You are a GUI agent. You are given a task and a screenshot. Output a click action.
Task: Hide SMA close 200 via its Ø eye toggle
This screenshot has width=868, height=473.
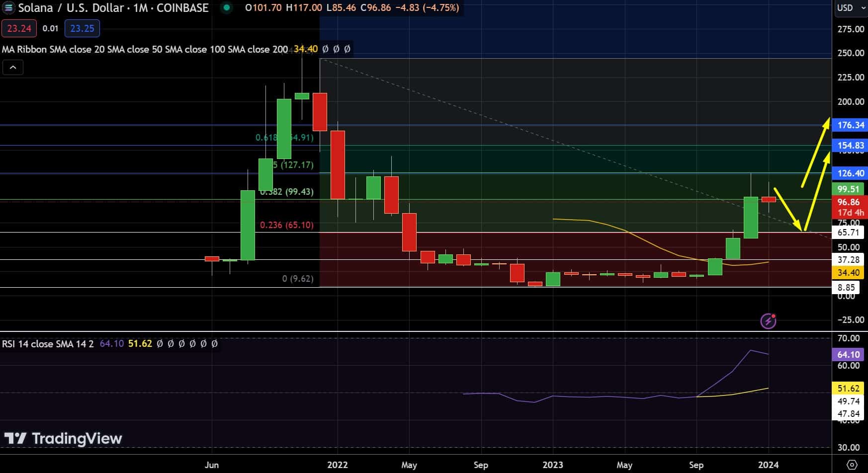click(348, 49)
